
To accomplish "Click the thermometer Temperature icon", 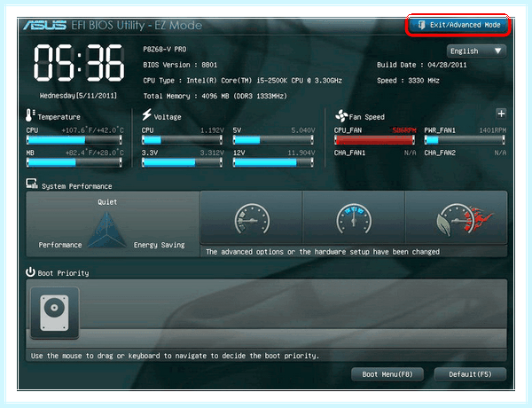I will (x=30, y=115).
